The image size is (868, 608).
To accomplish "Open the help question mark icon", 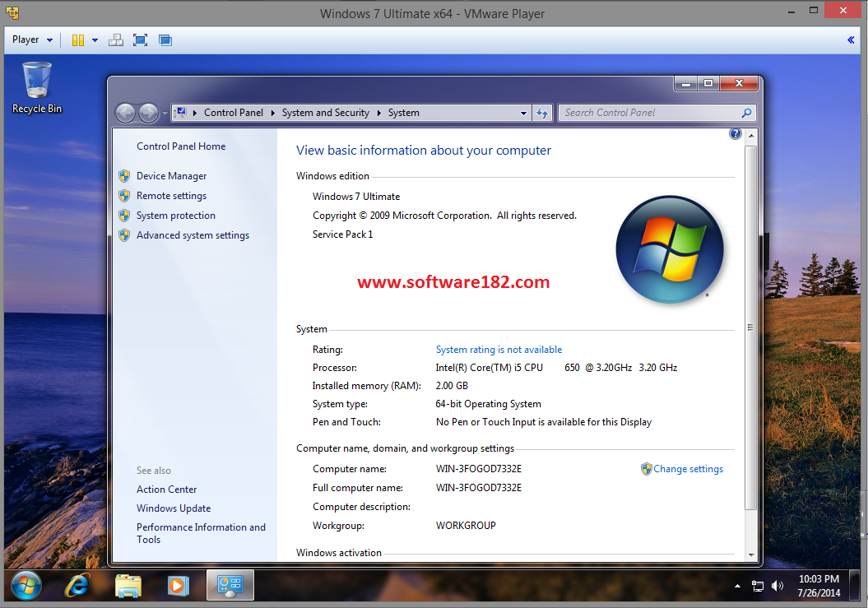I will [736, 133].
